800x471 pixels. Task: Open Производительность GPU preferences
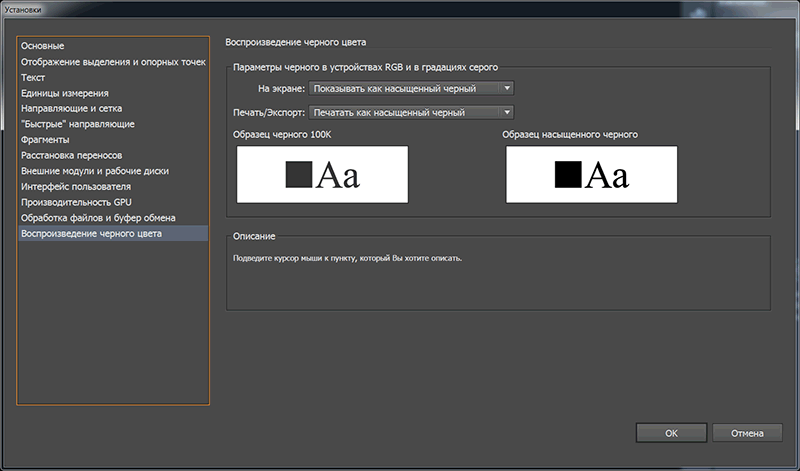[x=76, y=202]
